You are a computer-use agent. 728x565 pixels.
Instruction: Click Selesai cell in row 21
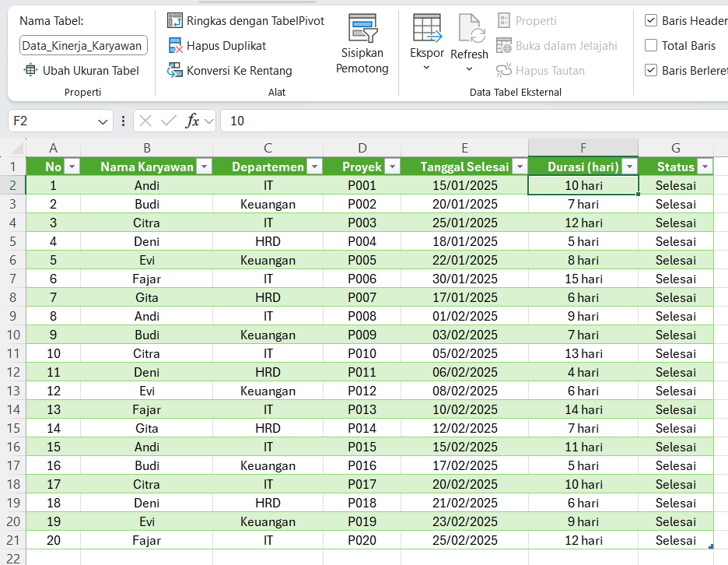(x=676, y=540)
